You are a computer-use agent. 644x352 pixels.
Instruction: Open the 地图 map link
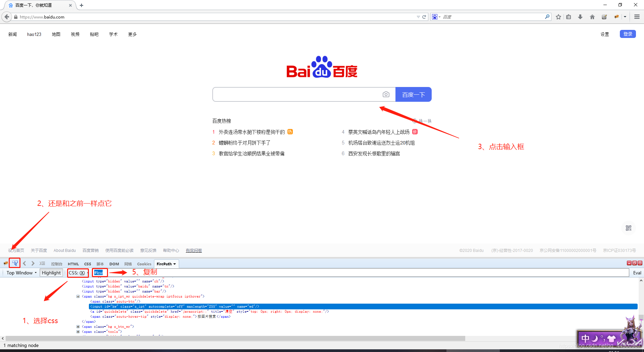point(56,34)
